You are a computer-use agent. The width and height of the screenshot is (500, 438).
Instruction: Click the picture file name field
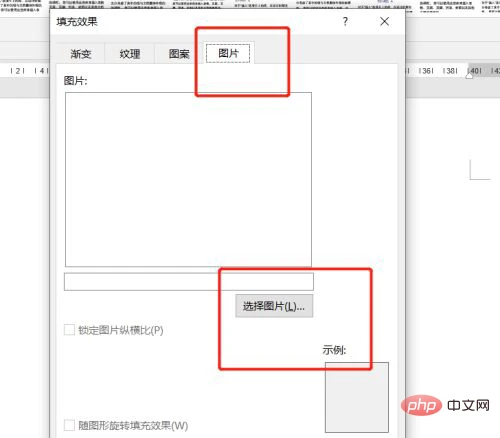pos(189,282)
